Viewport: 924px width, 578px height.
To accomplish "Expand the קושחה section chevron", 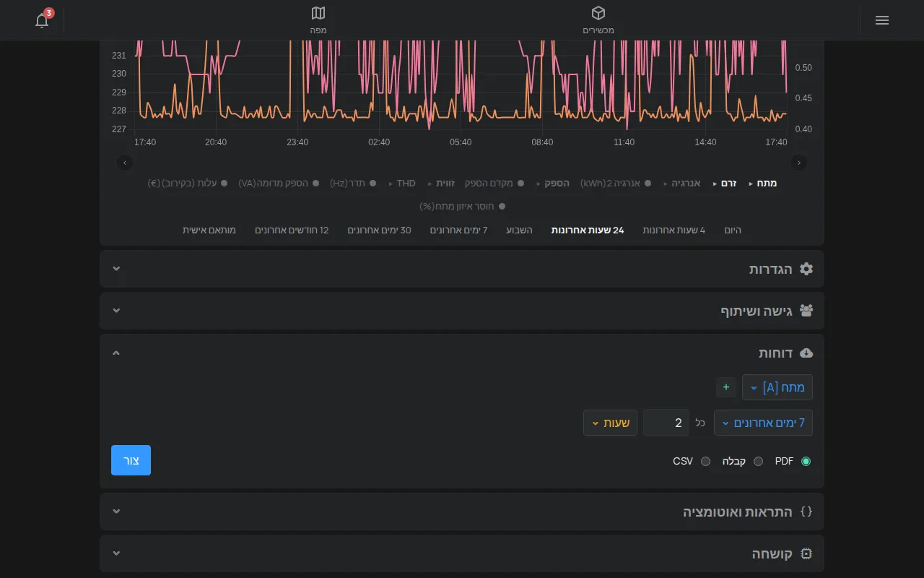I will [x=116, y=553].
